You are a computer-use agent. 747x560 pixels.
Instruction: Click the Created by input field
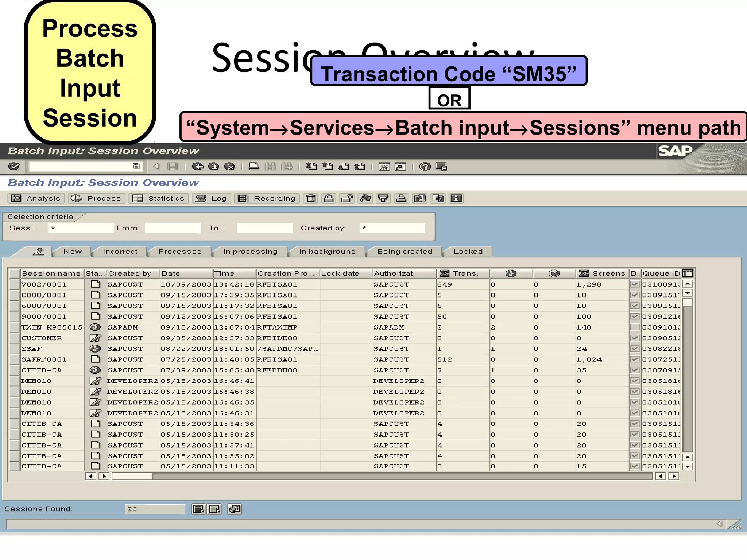pyautogui.click(x=392, y=228)
